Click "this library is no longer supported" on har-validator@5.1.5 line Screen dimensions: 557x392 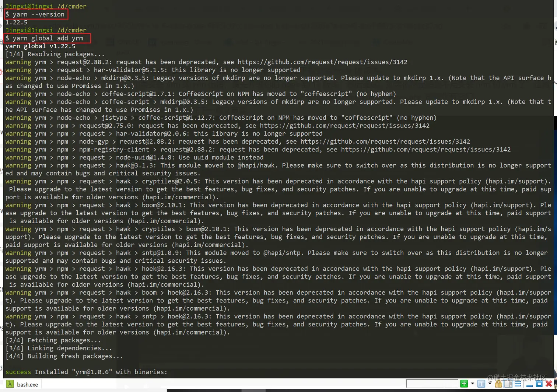point(236,70)
